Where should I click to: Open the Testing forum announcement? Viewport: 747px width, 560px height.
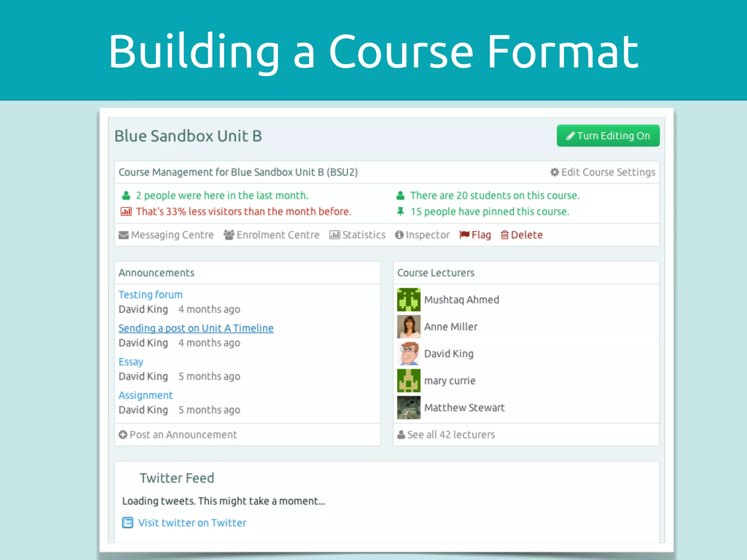pos(150,295)
